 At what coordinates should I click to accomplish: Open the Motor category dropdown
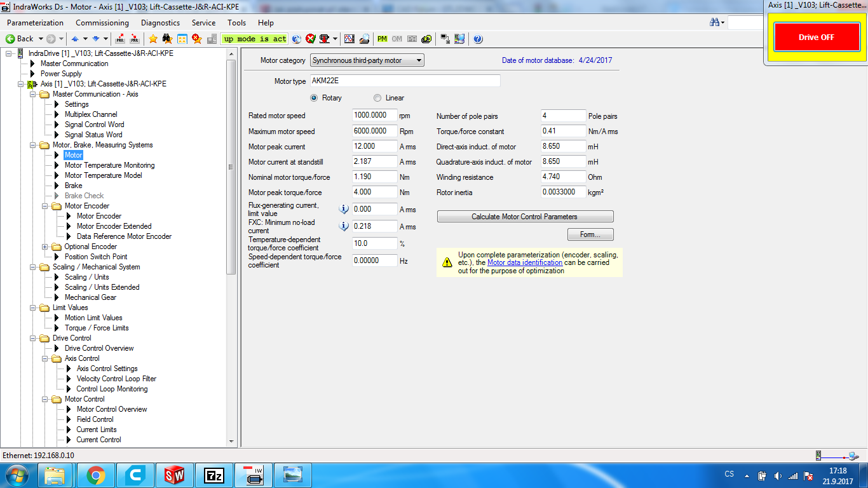pos(367,60)
